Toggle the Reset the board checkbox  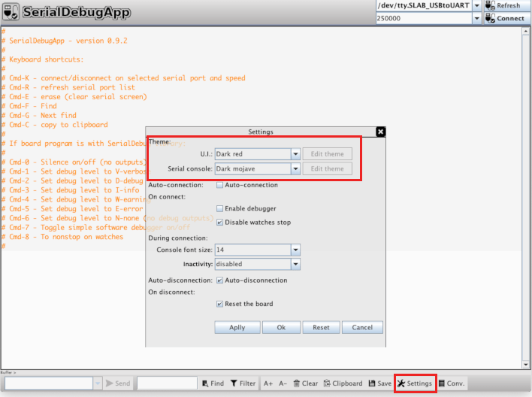click(219, 304)
